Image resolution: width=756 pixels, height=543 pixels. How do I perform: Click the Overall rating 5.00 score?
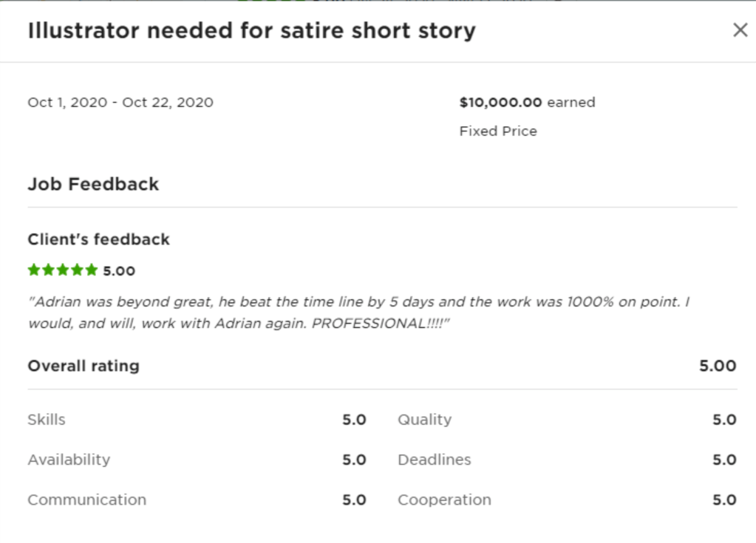coord(718,366)
